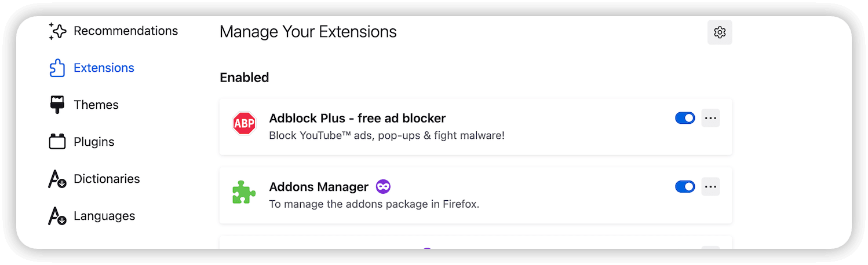Click the purple private browsing mask badge
This screenshot has width=868, height=265.
pos(383,186)
